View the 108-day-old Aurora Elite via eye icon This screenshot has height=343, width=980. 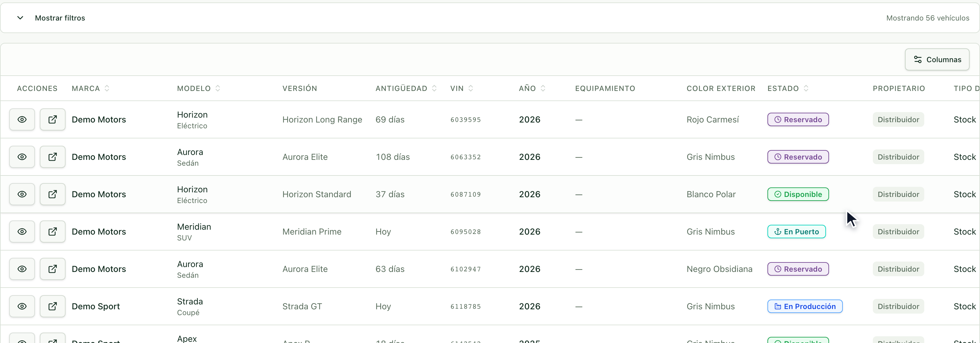point(22,157)
